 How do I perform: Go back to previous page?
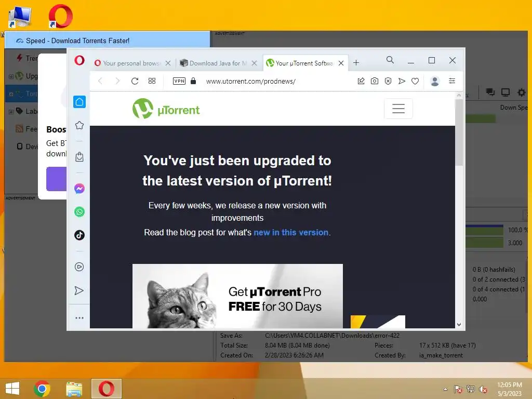100,81
